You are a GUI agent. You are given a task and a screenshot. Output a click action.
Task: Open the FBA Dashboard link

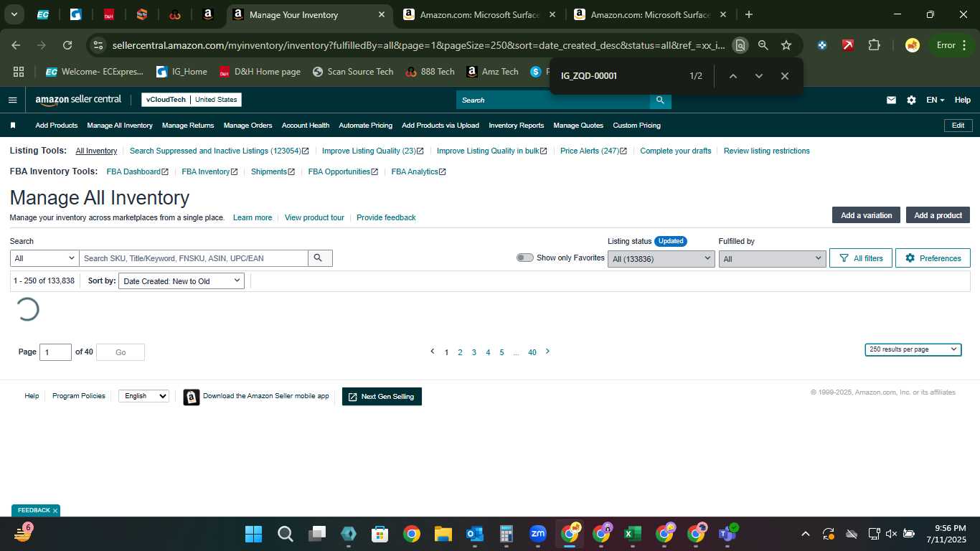click(x=137, y=171)
